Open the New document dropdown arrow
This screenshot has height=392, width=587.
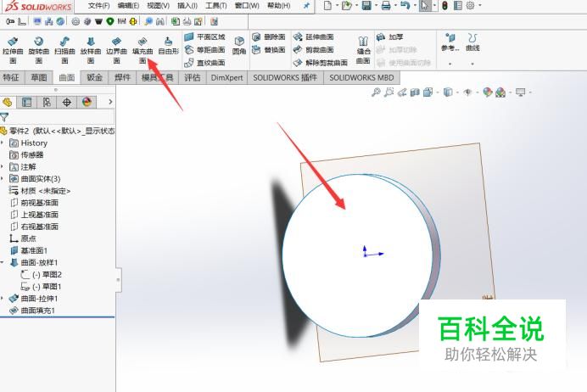(x=337, y=5)
